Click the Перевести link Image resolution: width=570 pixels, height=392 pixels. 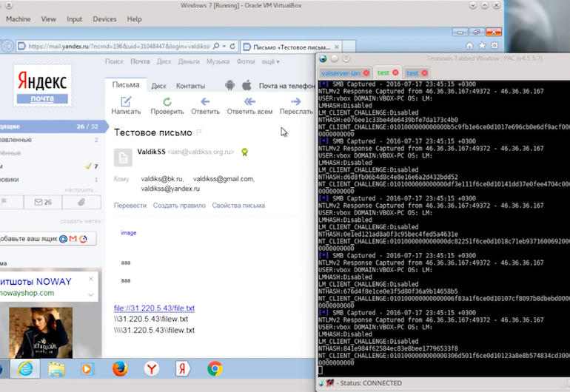tap(130, 206)
